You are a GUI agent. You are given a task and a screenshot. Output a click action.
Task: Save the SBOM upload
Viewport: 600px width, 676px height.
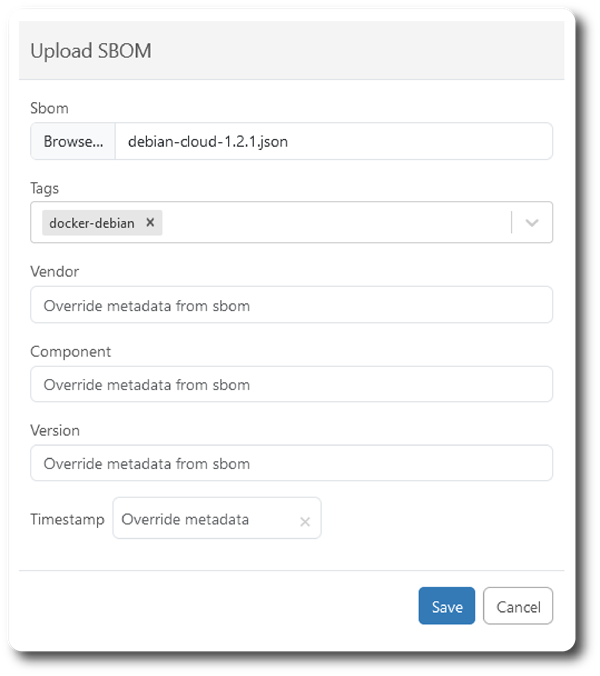tap(447, 606)
